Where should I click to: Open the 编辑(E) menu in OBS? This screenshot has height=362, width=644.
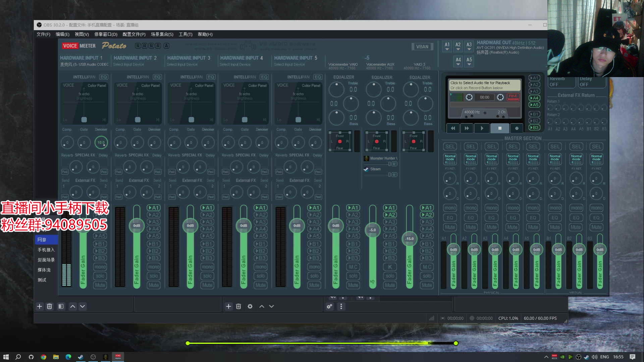point(62,34)
